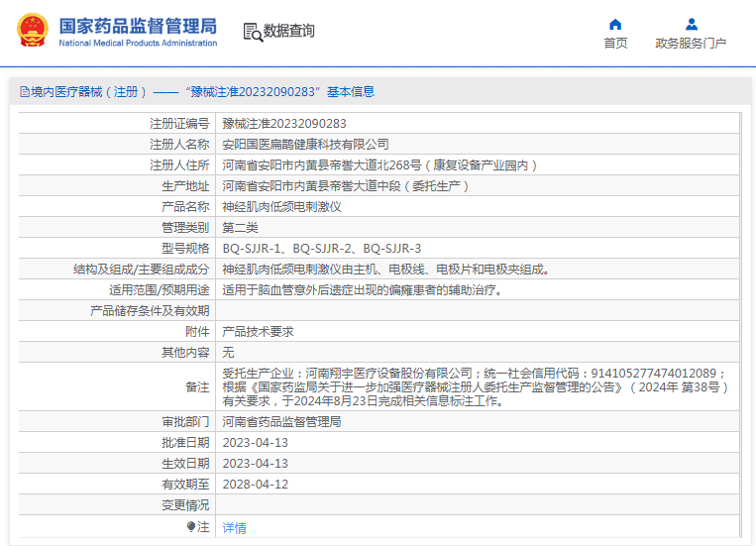Click the 注册人住所 address value
The height and width of the screenshot is (546, 756).
pyautogui.click(x=379, y=165)
